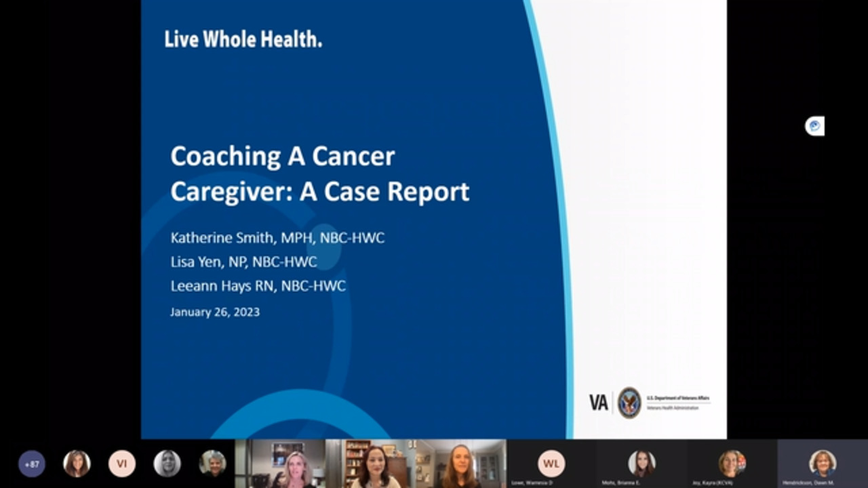This screenshot has height=488, width=868.
Task: Click the name "Lisa Yen, NP, NBC-HWC"
Action: (243, 262)
